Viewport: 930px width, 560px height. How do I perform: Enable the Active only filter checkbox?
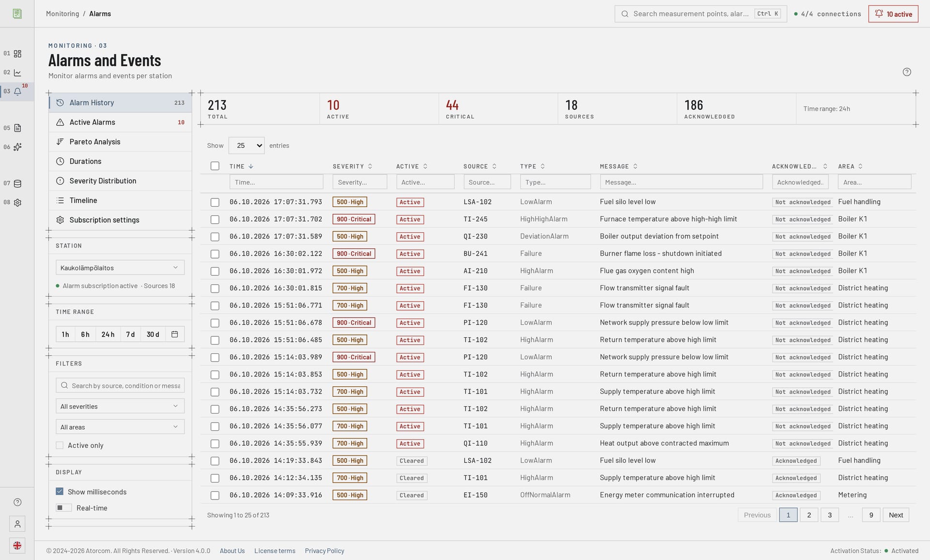pyautogui.click(x=60, y=445)
